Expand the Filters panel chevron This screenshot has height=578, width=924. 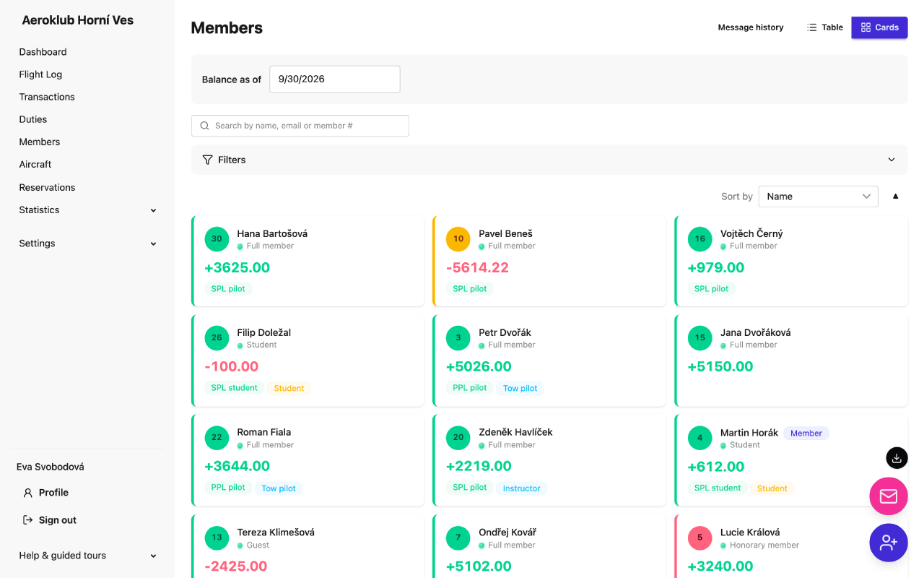[x=892, y=160]
